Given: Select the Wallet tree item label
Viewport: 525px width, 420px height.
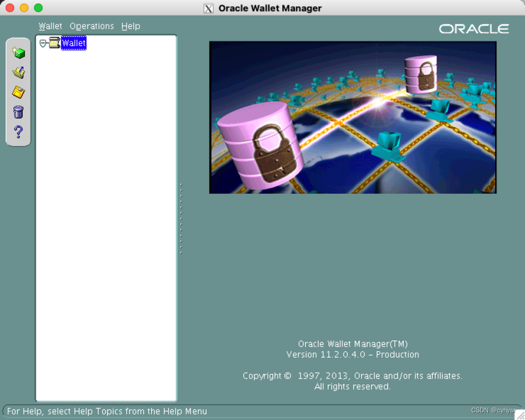Looking at the screenshot, I should (73, 43).
